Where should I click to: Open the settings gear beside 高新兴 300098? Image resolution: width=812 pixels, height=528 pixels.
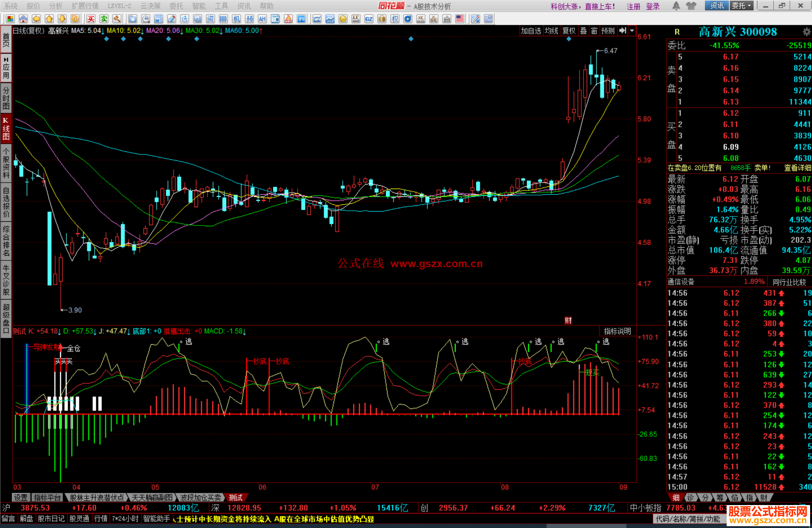coord(806,32)
